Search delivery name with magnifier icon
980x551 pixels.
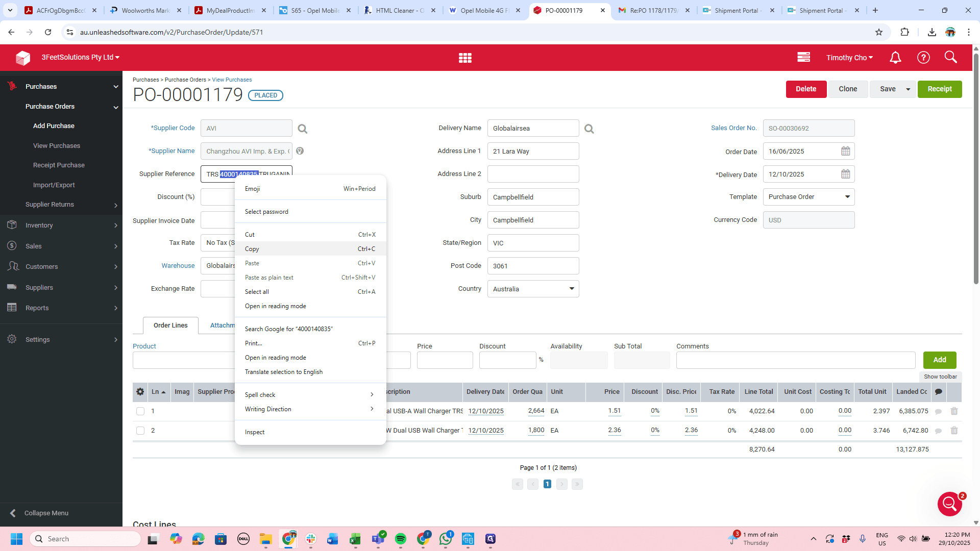pos(589,129)
